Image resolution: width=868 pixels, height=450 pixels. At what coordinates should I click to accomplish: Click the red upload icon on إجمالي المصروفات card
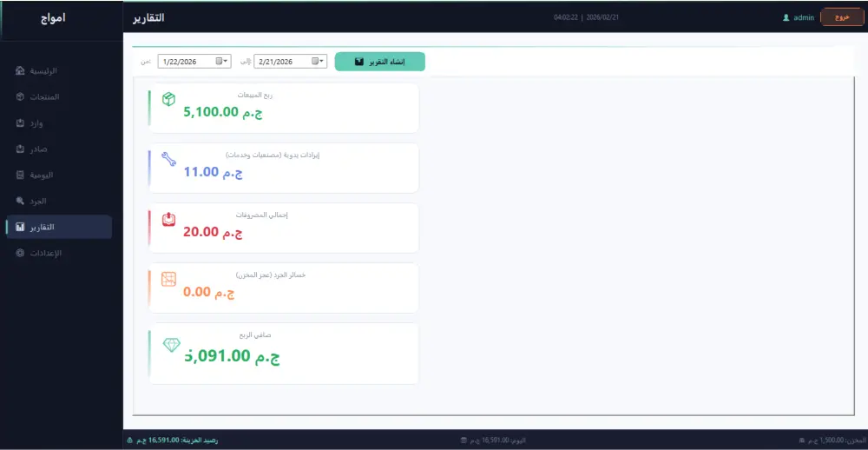(168, 220)
